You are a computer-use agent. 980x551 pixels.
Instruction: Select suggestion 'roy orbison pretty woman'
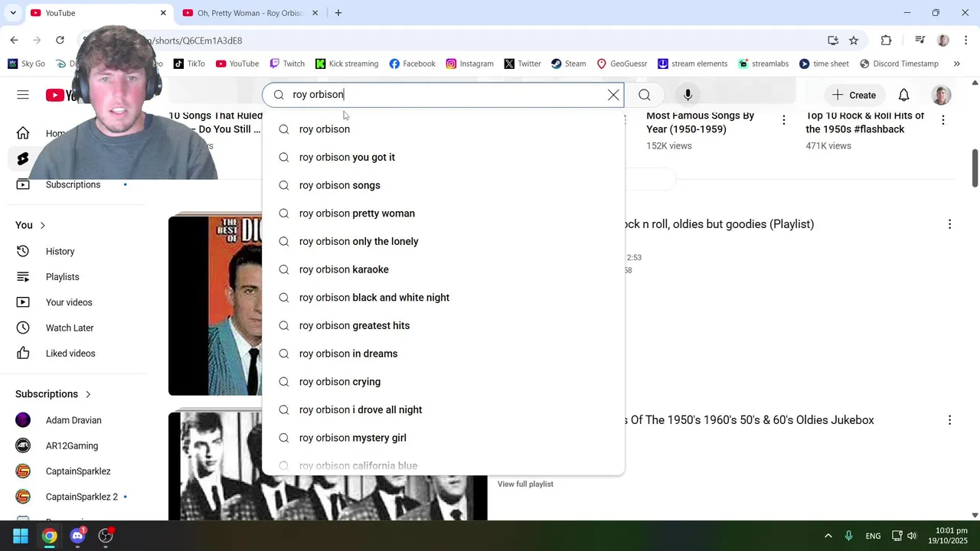pyautogui.click(x=443, y=214)
